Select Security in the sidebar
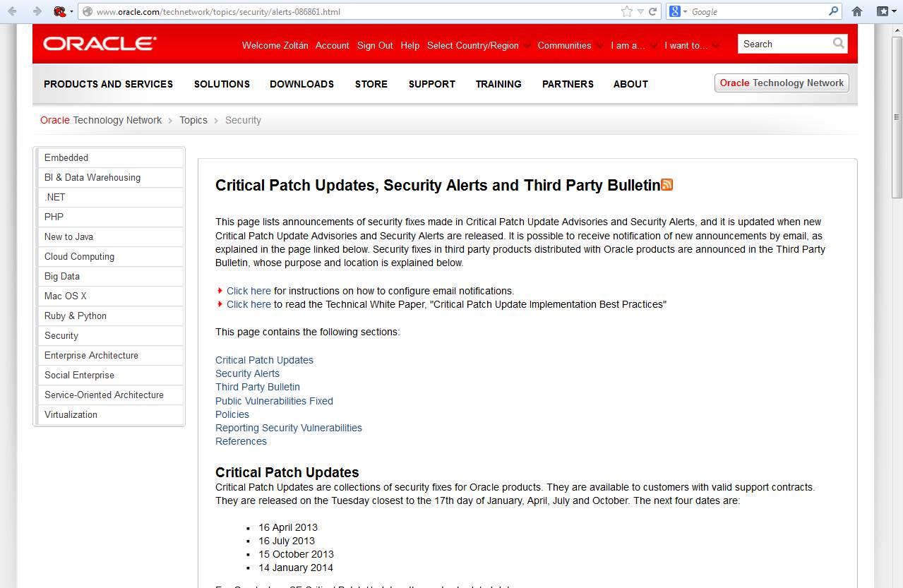This screenshot has height=588, width=903. 109,335
